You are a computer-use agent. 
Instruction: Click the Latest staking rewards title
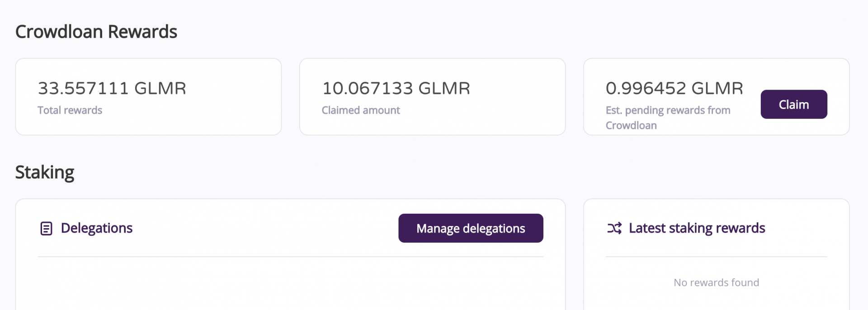[x=697, y=228]
